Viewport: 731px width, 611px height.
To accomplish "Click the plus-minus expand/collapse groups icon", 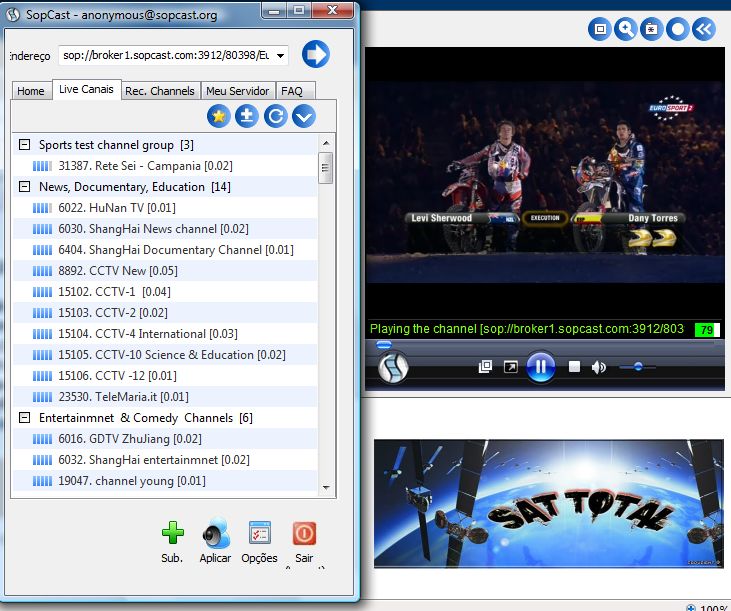I will coord(247,116).
